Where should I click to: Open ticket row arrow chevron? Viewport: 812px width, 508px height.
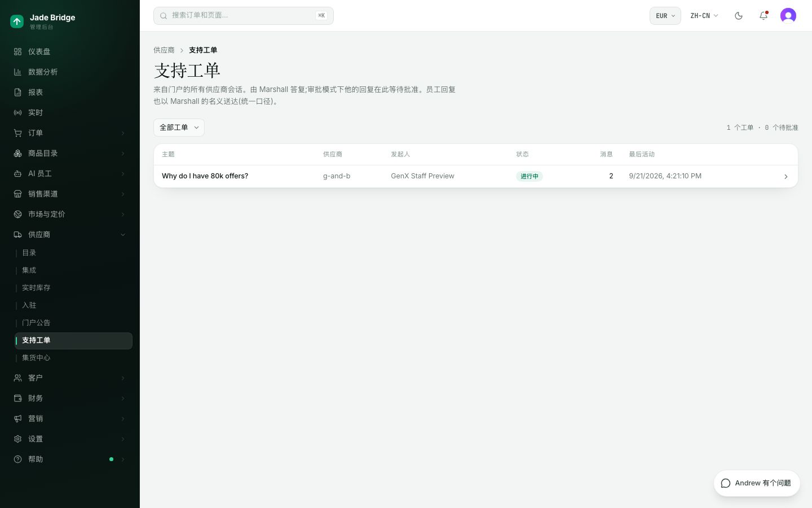click(x=785, y=177)
